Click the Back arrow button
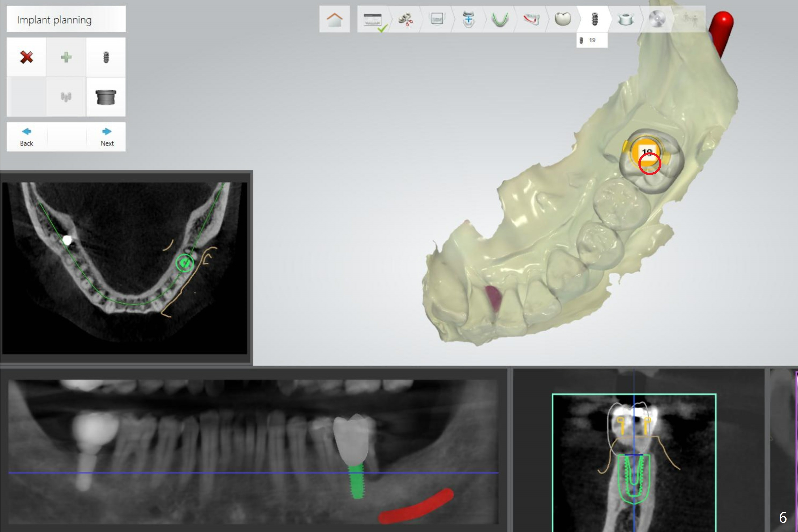Screen dimensions: 798x532 pos(27,136)
